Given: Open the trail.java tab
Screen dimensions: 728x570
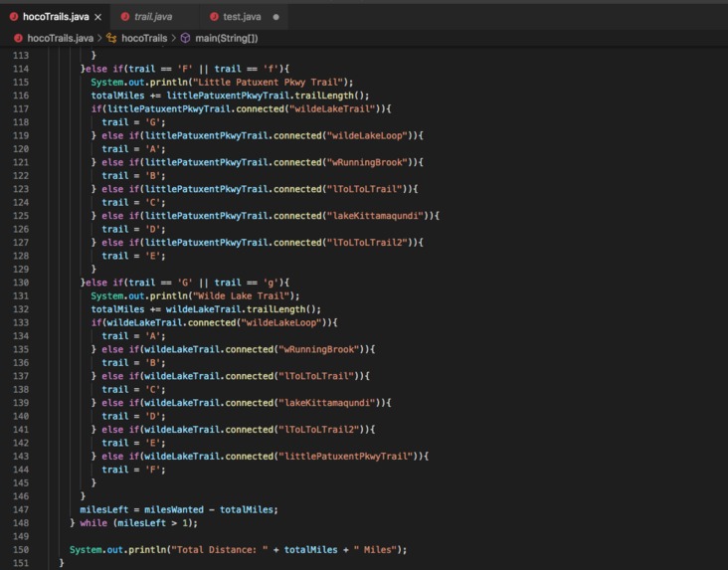Looking at the screenshot, I should pyautogui.click(x=153, y=17).
